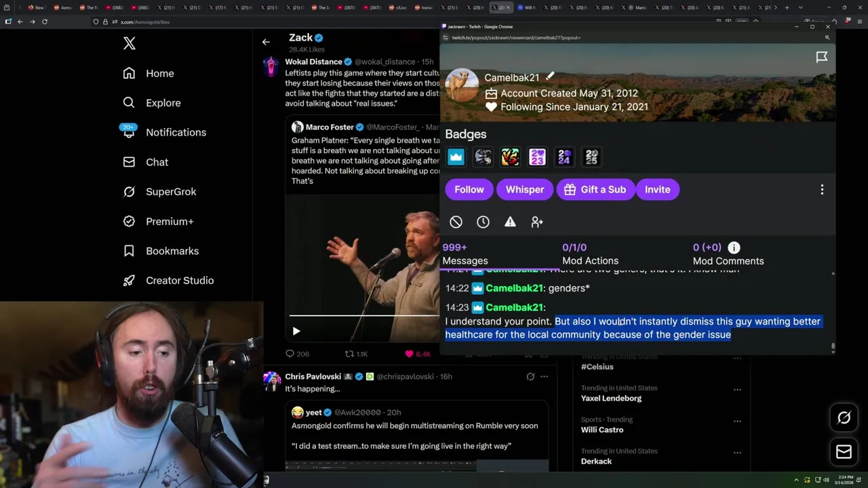Open Bookmarks in the X sidebar

(161, 251)
